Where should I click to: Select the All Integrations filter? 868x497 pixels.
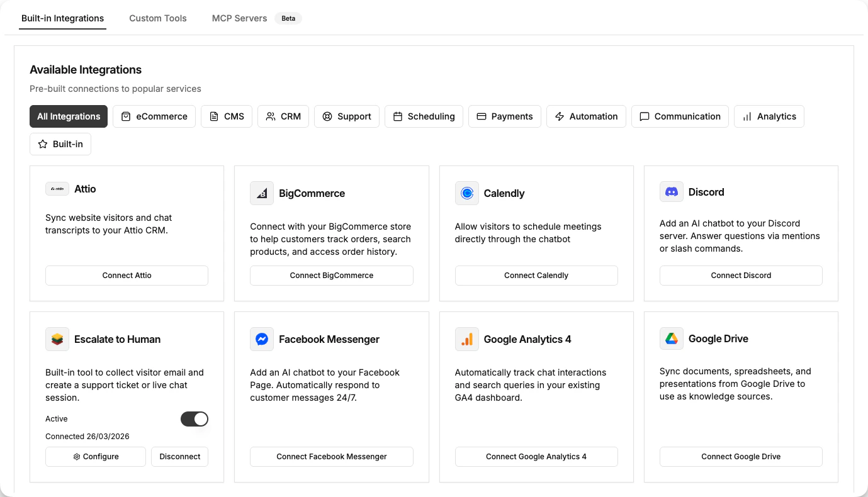coord(68,116)
